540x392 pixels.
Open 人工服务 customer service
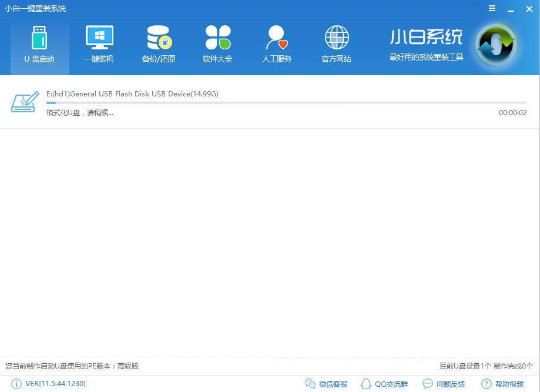[276, 44]
